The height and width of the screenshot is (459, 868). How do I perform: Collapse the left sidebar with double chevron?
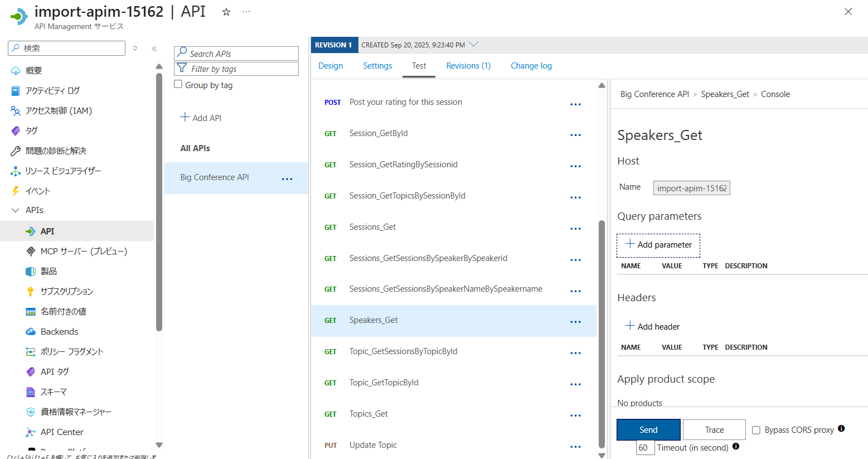coord(154,49)
